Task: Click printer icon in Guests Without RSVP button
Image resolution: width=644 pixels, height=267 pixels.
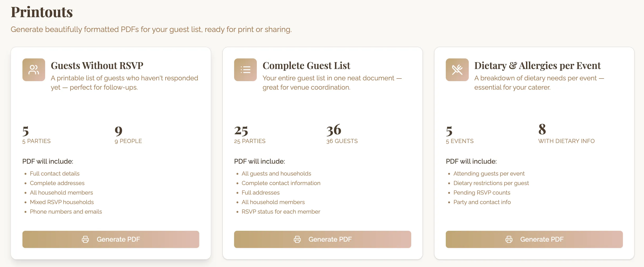Action: [85, 240]
